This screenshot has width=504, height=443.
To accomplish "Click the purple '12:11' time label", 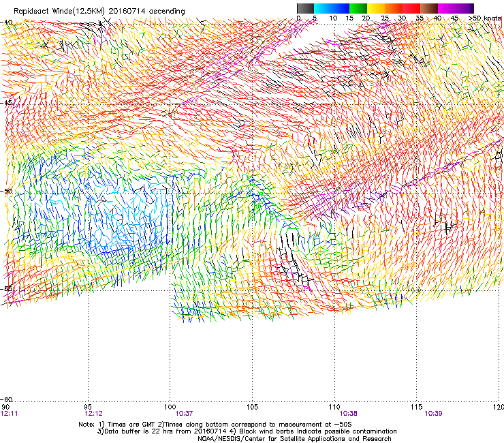I will point(10,414).
